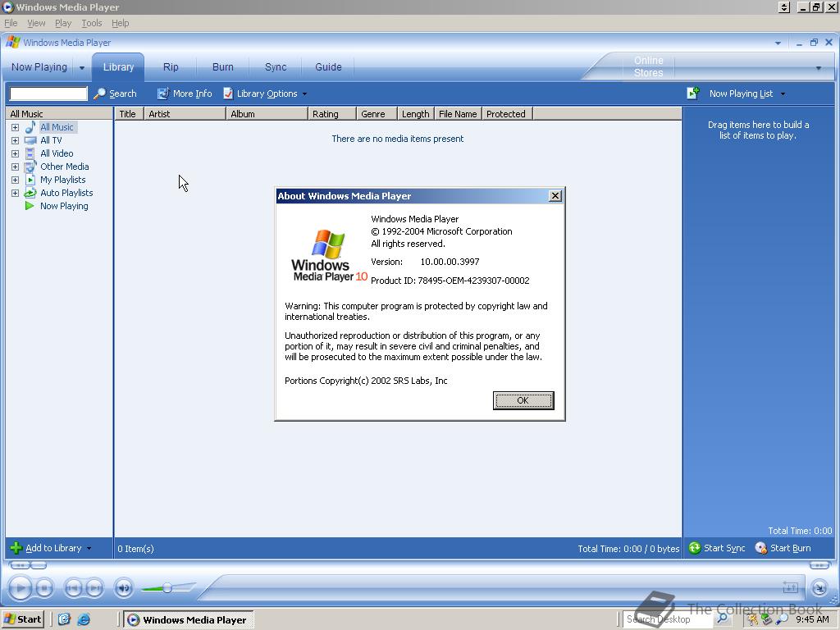Click the Play button in transport controls
Viewport: 840px width, 630px height.
pyautogui.click(x=20, y=588)
